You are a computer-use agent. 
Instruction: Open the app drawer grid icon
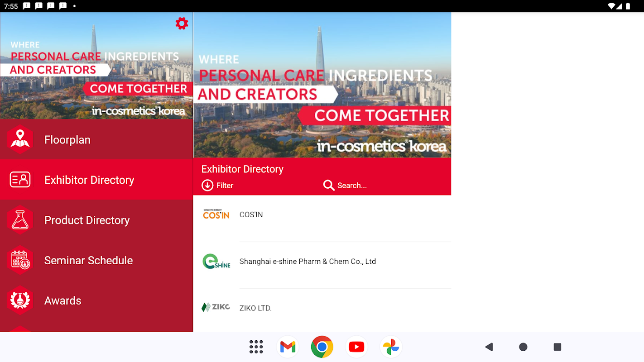(256, 347)
